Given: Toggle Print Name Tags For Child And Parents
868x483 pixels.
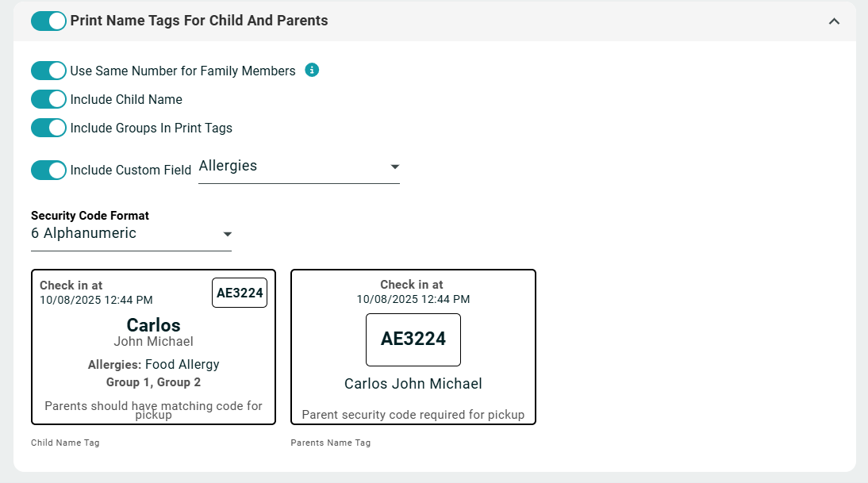Looking at the screenshot, I should [x=48, y=21].
